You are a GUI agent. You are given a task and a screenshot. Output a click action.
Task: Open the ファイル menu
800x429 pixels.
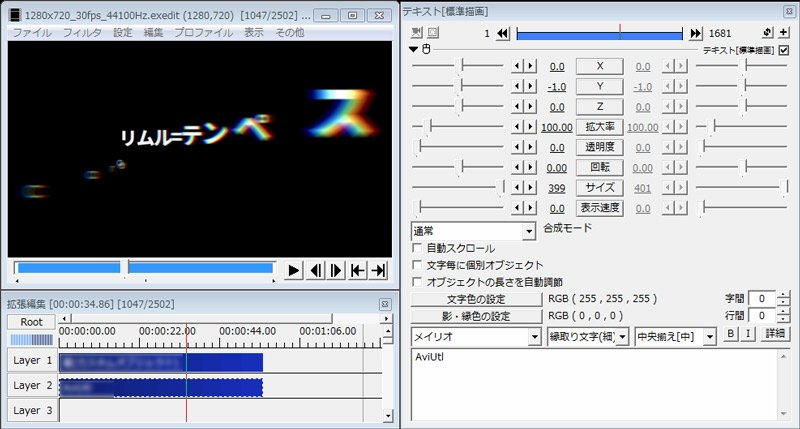point(32,33)
